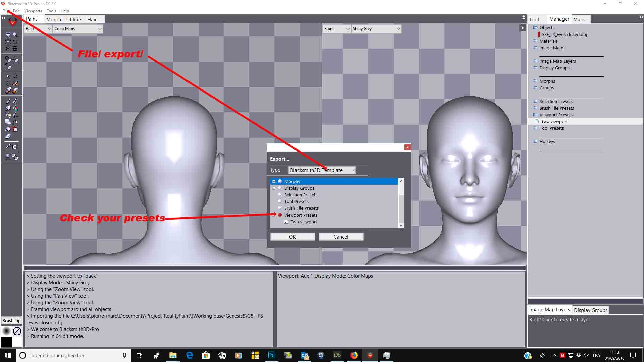The image size is (644, 362).
Task: Click the black foreground color swatch
Action: click(x=6, y=342)
